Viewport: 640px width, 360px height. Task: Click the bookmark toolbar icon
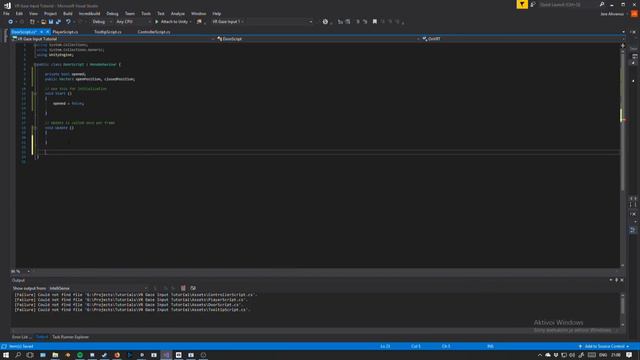[x=375, y=22]
